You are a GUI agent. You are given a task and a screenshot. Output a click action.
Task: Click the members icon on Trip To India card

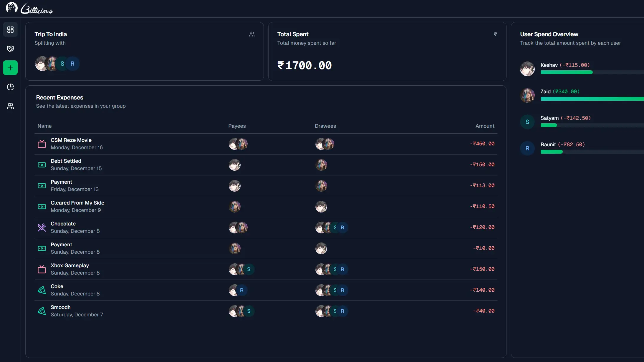[x=252, y=34]
